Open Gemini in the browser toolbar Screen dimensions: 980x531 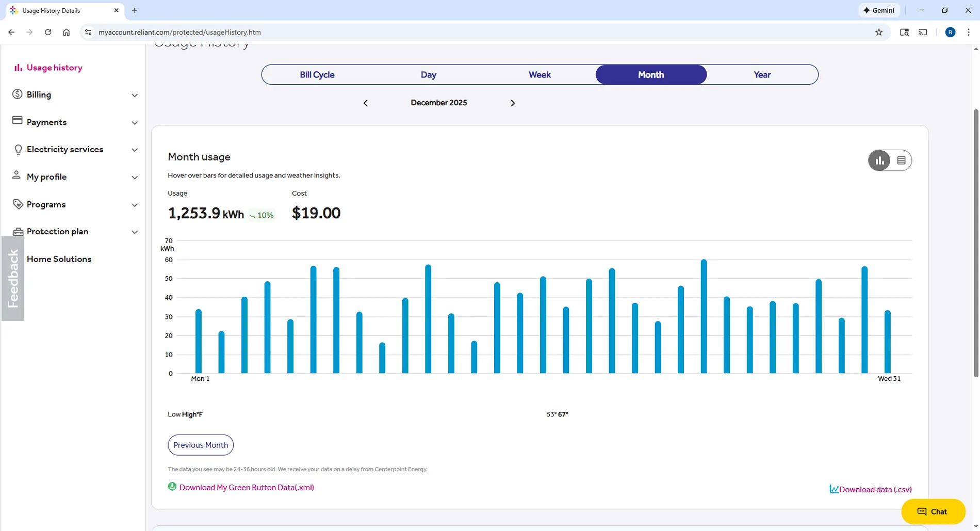879,10
